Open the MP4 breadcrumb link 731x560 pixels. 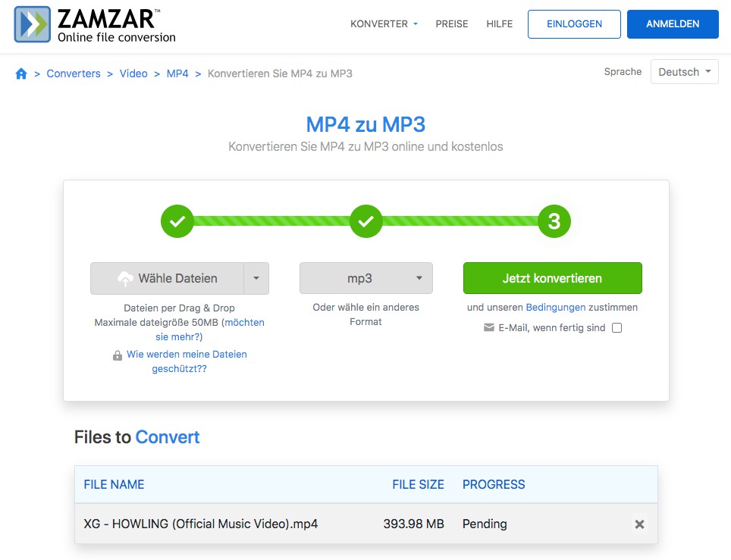pos(177,74)
